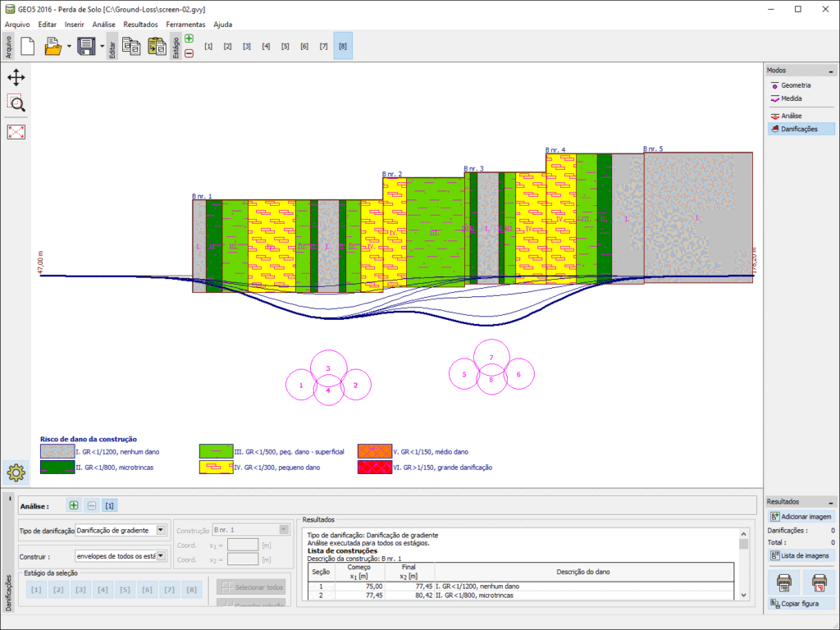Click the GEO5 application icon in title bar

pyautogui.click(x=10, y=9)
